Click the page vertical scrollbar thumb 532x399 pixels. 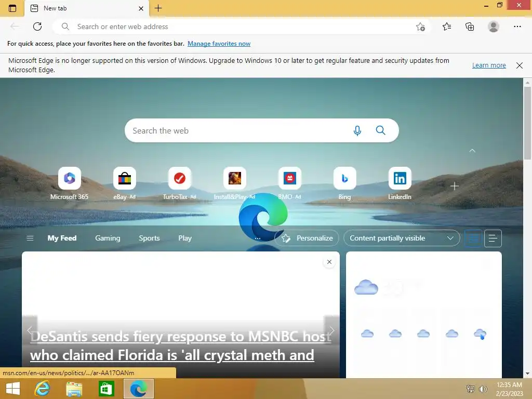click(x=527, y=123)
